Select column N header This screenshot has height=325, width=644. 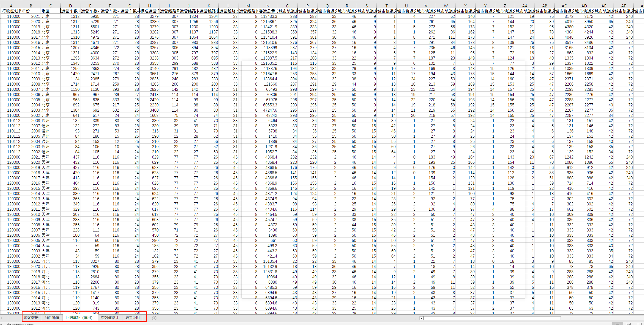coord(268,6)
